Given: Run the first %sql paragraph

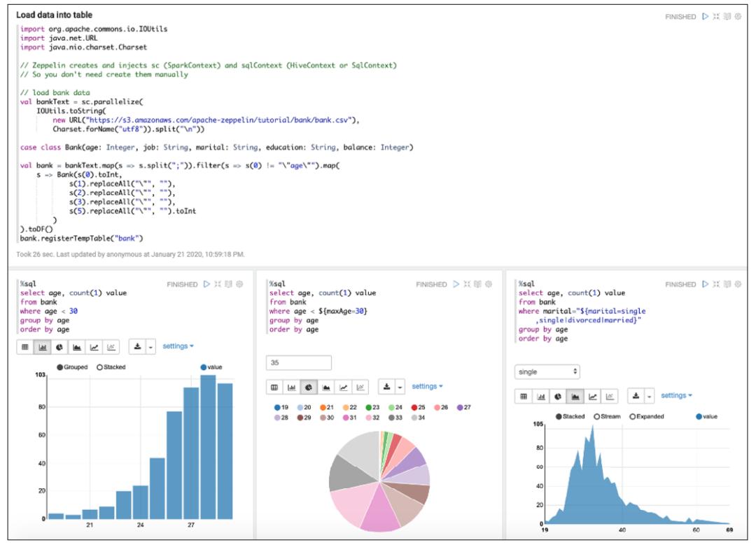Looking at the screenshot, I should click(x=206, y=284).
